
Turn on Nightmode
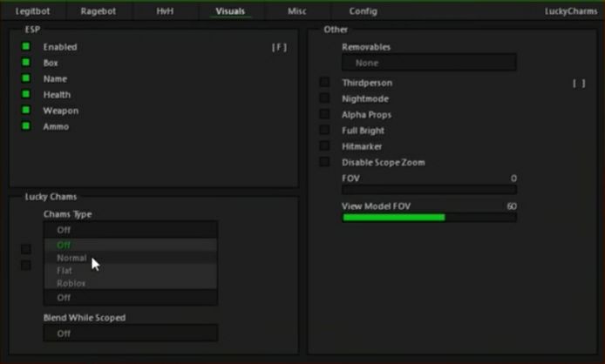(324, 98)
